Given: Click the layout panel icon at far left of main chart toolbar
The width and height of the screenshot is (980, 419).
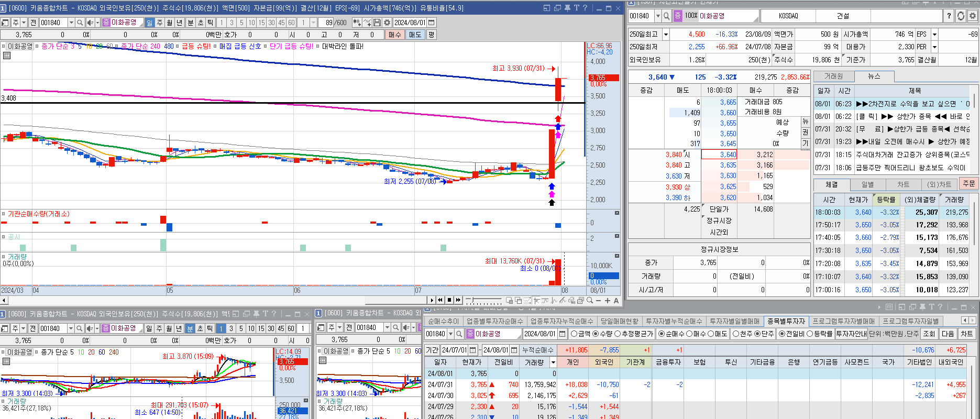Looking at the screenshot, I should click(5, 23).
